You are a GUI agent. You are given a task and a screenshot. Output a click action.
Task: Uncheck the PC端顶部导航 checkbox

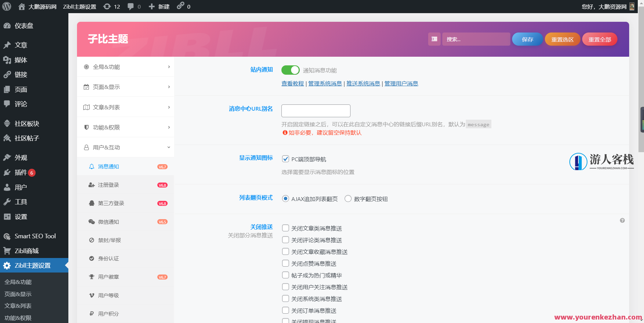click(286, 159)
